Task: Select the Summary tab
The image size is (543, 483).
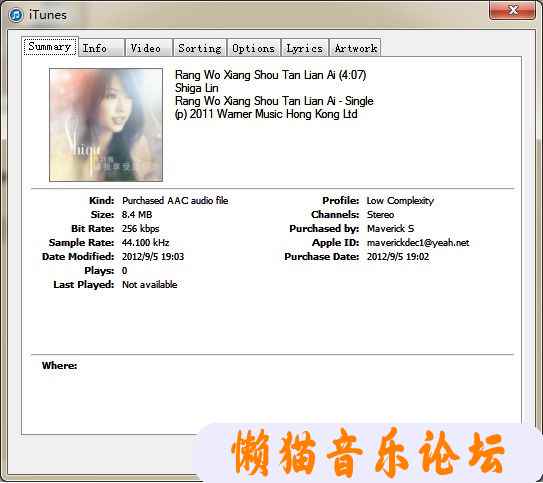Action: [x=50, y=46]
